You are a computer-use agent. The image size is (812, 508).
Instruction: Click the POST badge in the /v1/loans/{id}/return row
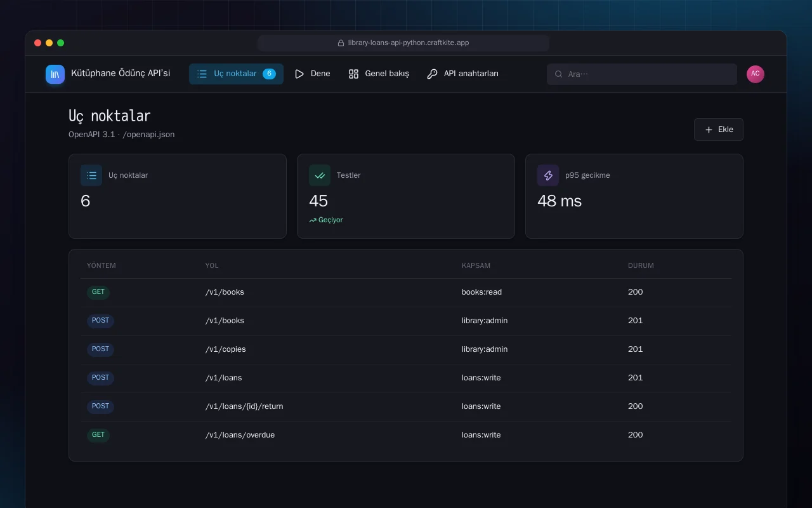(100, 406)
